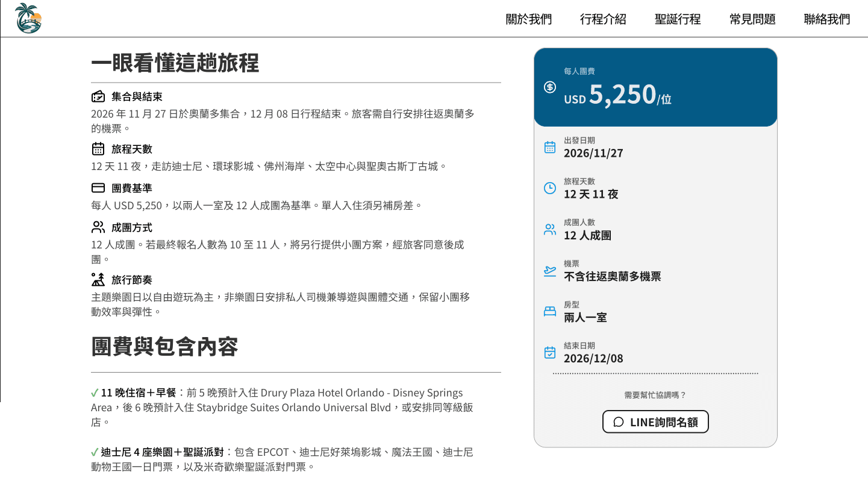Open the 聖誕行程 navigation link

click(678, 19)
